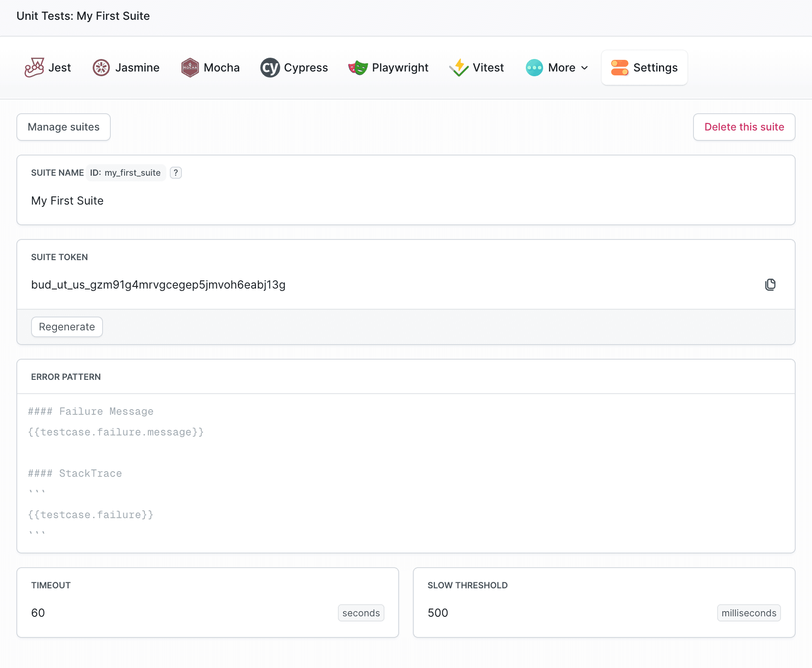
Task: Open the suite ID help icon
Action: [176, 173]
